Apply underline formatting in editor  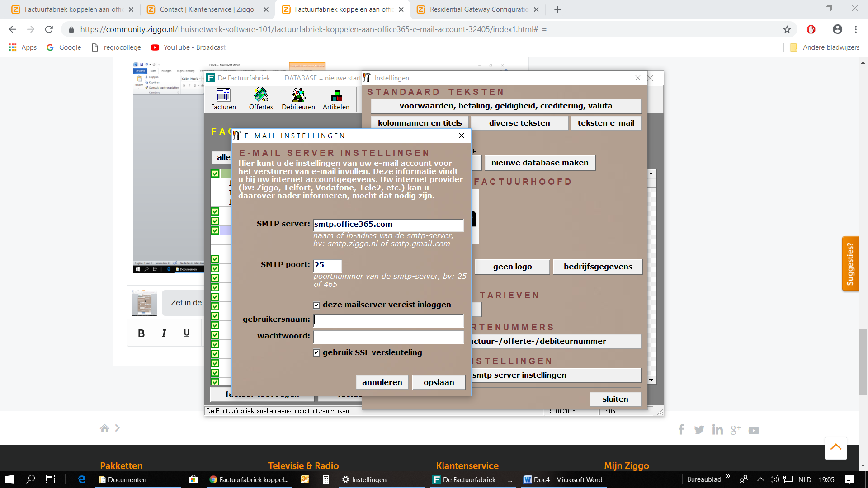(187, 333)
